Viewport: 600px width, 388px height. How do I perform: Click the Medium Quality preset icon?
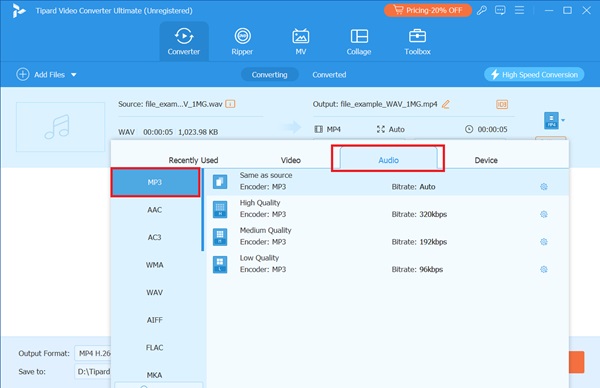(x=220, y=237)
